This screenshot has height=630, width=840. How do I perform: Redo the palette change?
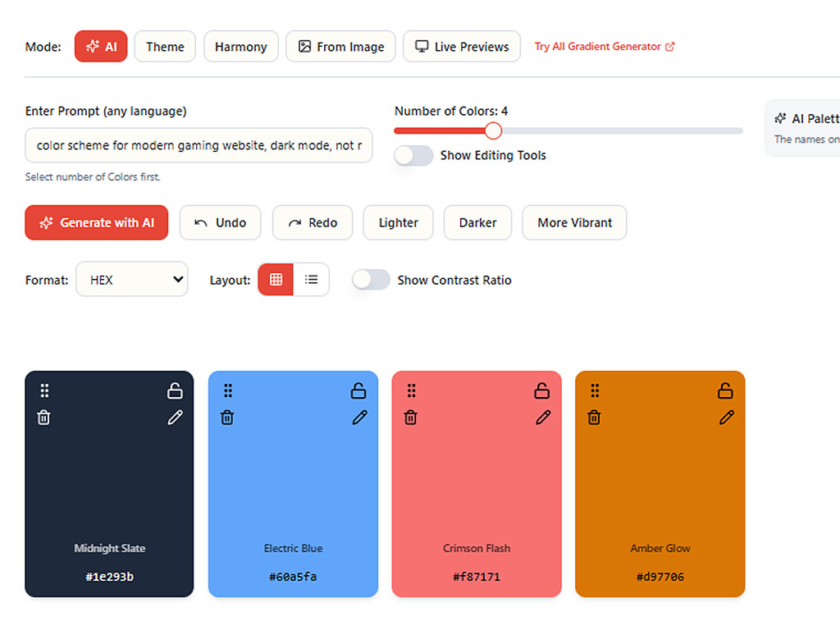[x=313, y=222]
